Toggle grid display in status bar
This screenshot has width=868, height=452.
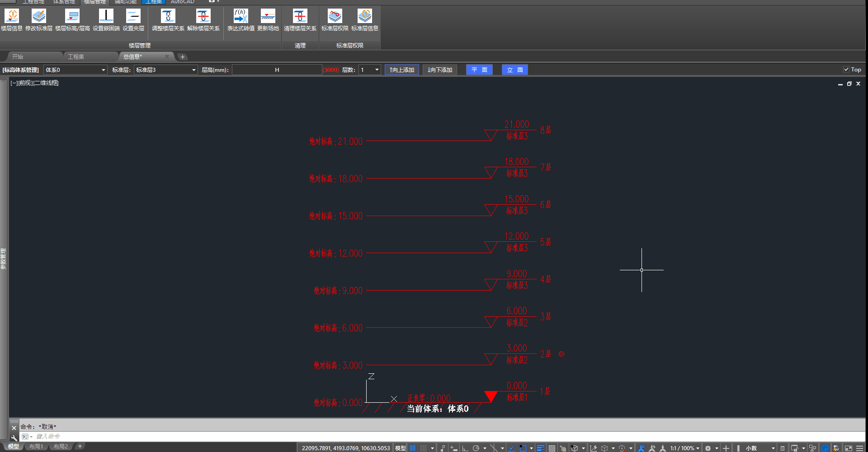[x=413, y=448]
